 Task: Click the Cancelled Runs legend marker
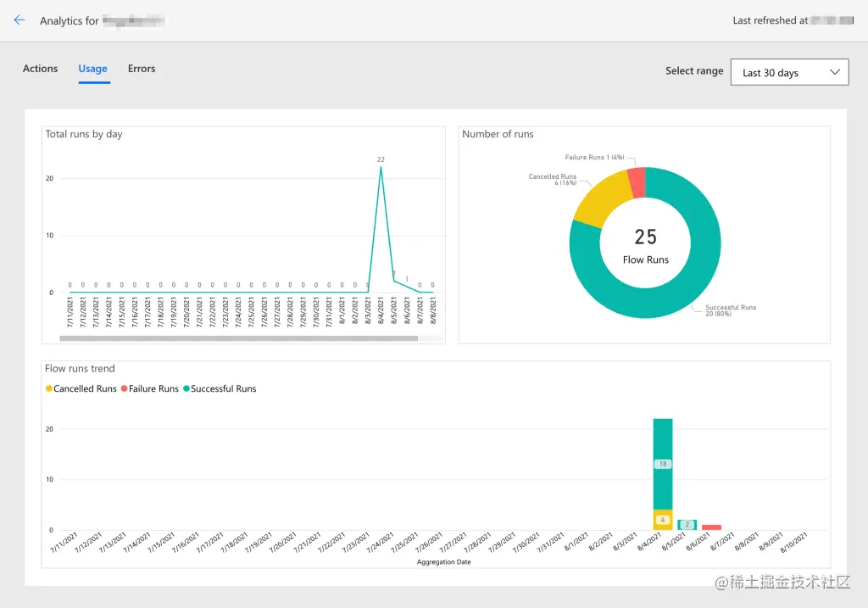48,388
